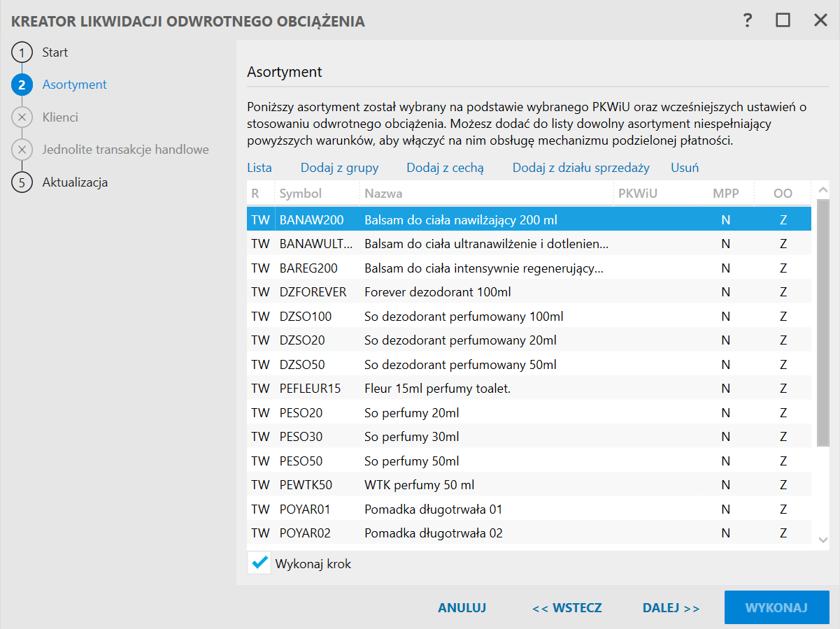Click the scrollbar up arrow in the list

tap(823, 190)
